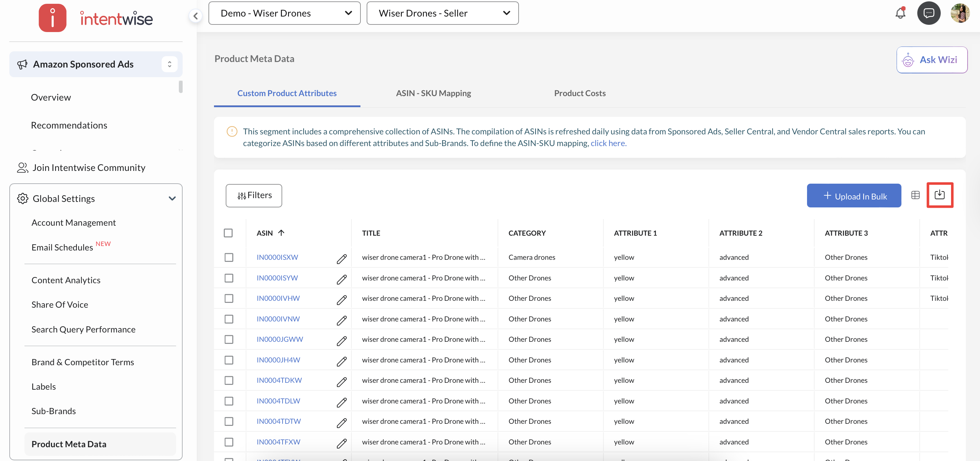This screenshot has width=980, height=461.
Task: Check the IN0000ISYW row checkbox
Action: coord(229,278)
